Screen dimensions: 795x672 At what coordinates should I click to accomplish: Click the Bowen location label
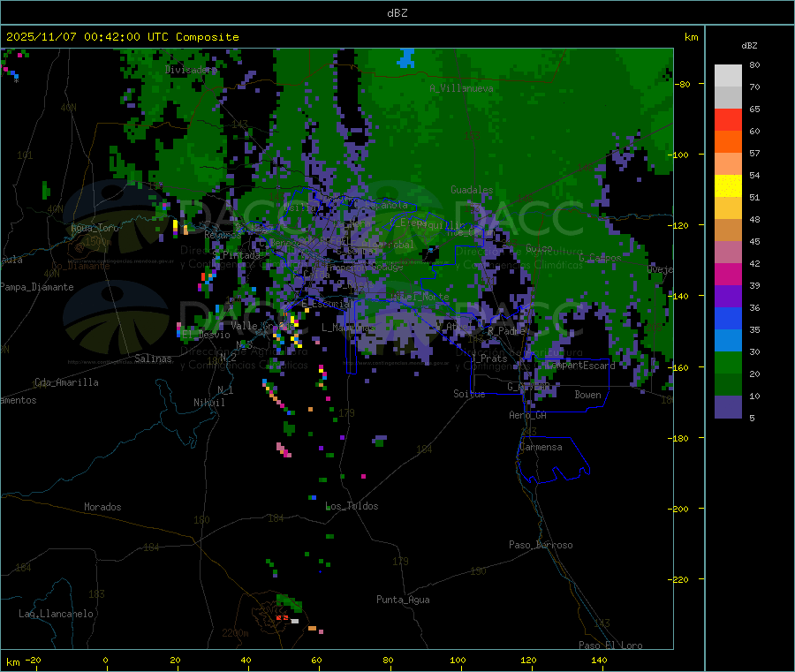pyautogui.click(x=587, y=395)
